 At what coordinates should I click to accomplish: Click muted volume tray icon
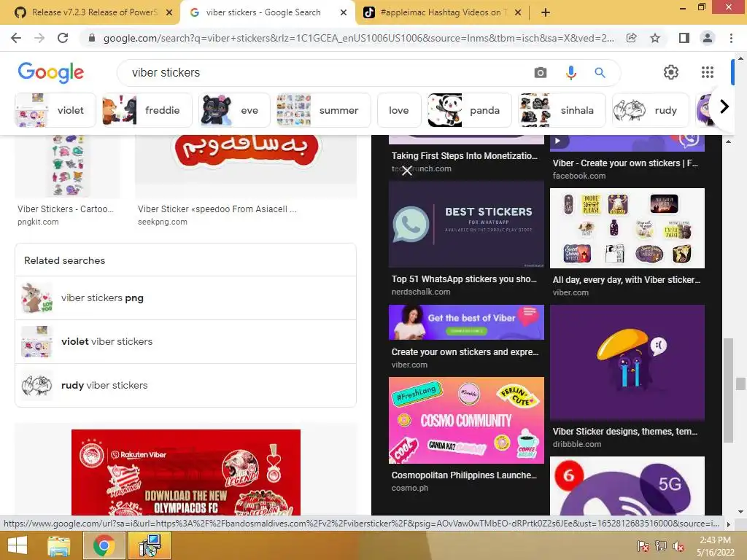point(678,545)
